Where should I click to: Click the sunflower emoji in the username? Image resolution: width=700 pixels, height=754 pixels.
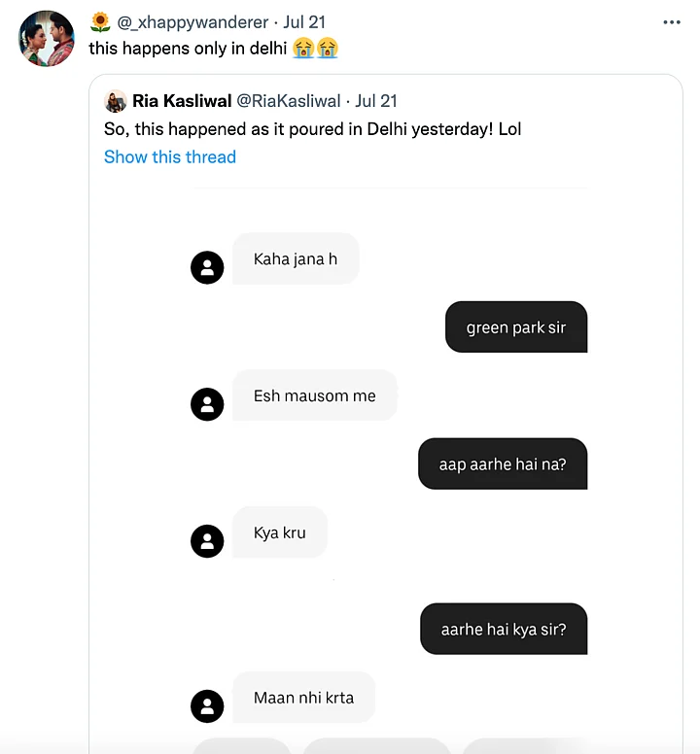coord(100,22)
